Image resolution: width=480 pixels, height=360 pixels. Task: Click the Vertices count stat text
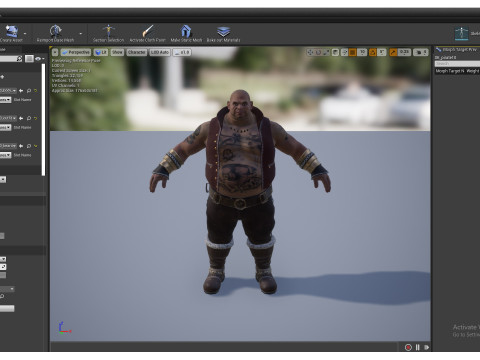pyautogui.click(x=66, y=81)
